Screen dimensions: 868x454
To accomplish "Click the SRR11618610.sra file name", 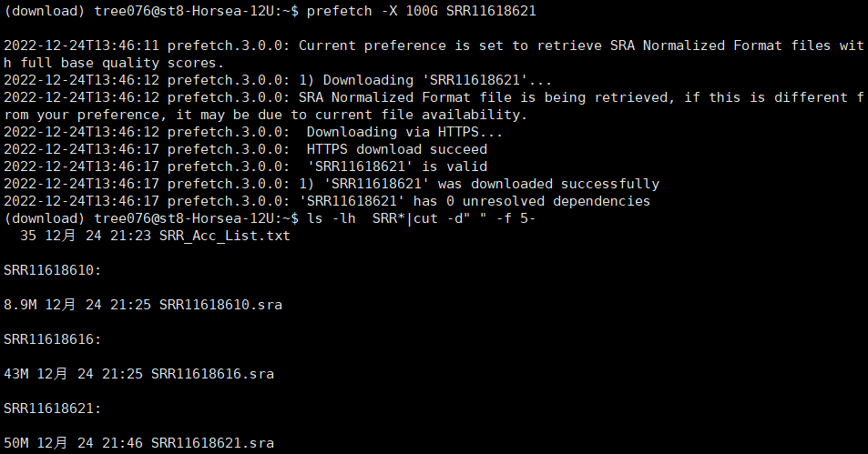I will point(221,305).
